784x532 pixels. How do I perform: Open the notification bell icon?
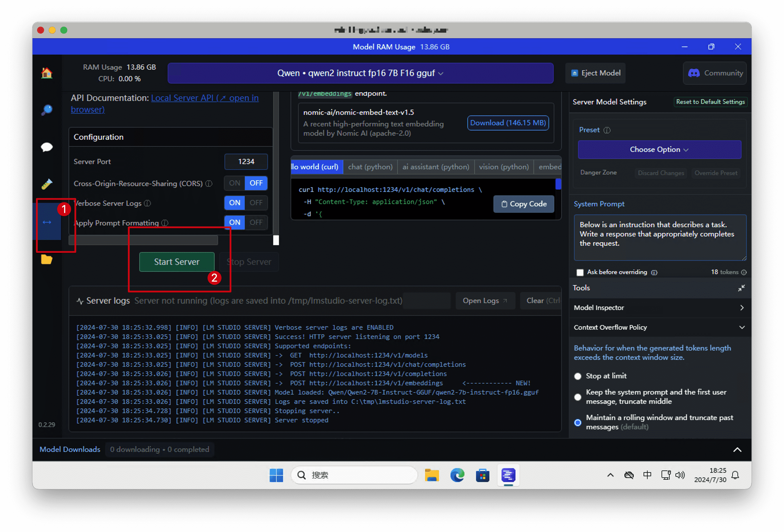pyautogui.click(x=735, y=475)
